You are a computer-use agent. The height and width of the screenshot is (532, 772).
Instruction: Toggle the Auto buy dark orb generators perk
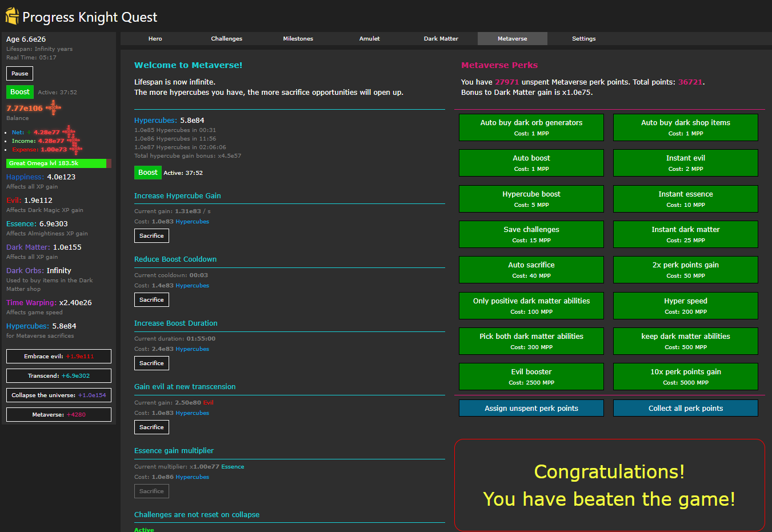531,127
